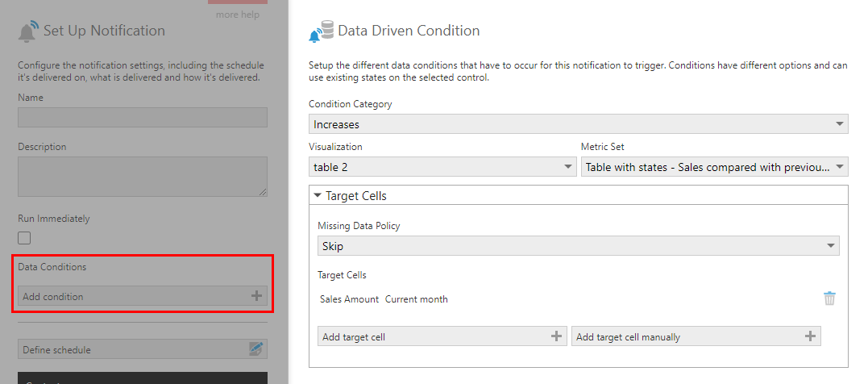Click the Data Driven Condition bell icon
Screen dimensions: 868x384
tap(321, 31)
